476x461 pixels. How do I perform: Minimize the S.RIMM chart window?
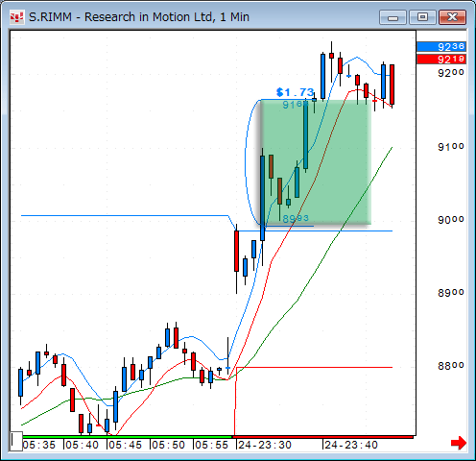tap(393, 17)
